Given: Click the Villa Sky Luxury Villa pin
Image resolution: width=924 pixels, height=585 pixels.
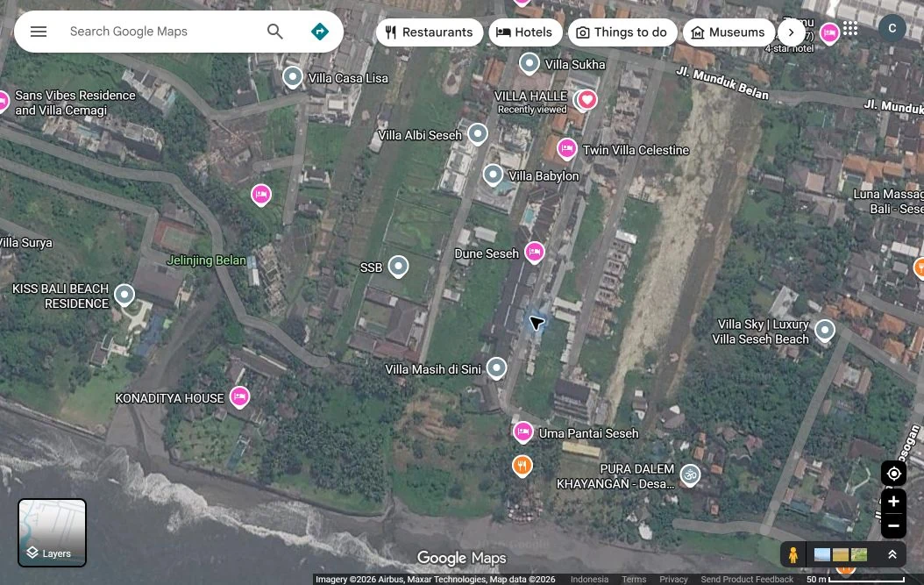Looking at the screenshot, I should (x=824, y=331).
